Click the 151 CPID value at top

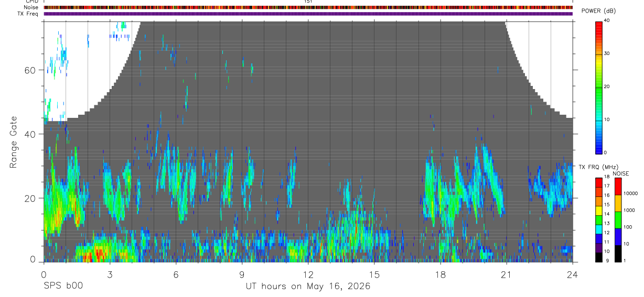[x=308, y=2]
